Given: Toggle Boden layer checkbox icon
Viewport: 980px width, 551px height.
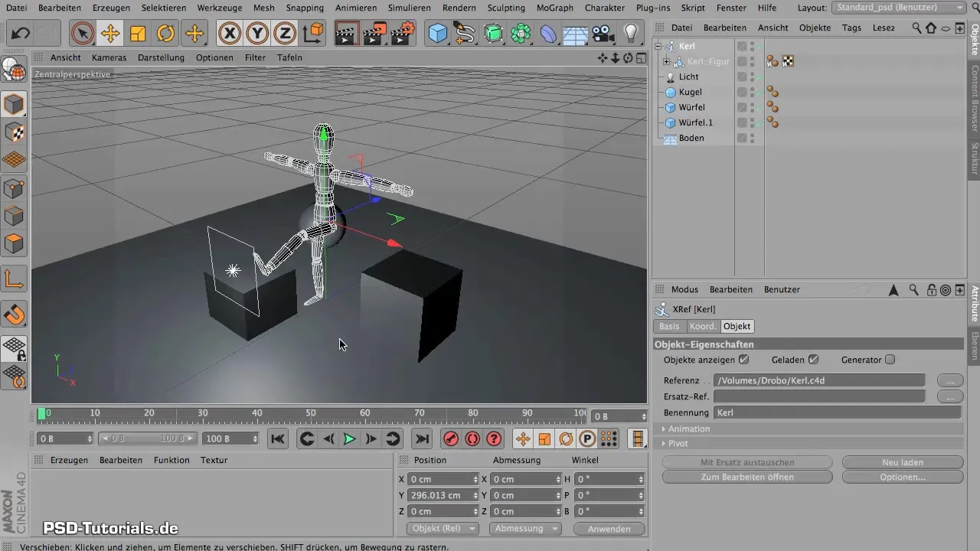Looking at the screenshot, I should point(742,138).
